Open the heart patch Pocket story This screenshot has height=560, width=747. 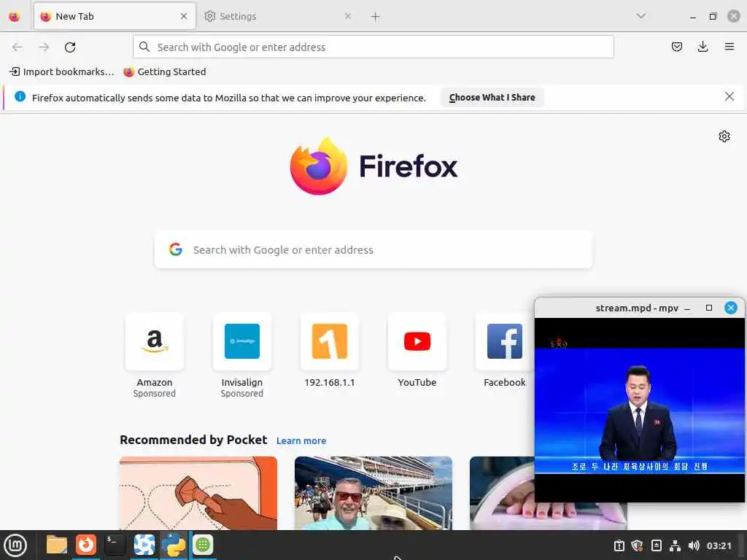(x=198, y=493)
